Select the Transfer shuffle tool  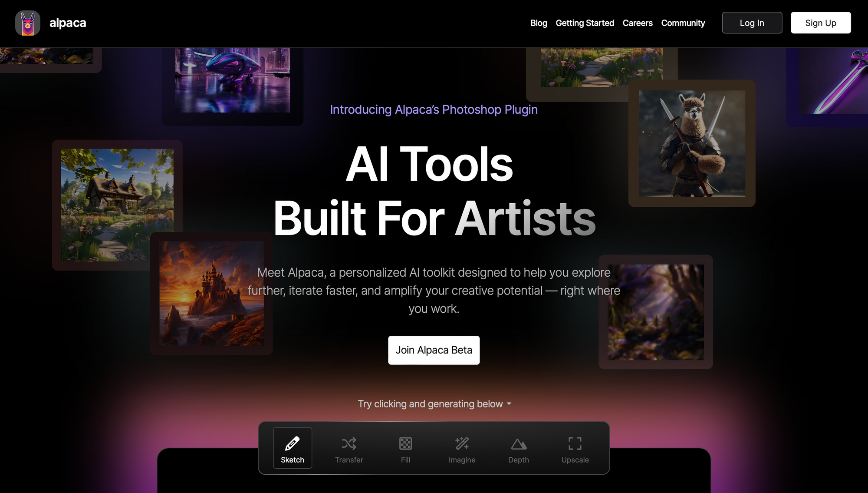click(349, 448)
